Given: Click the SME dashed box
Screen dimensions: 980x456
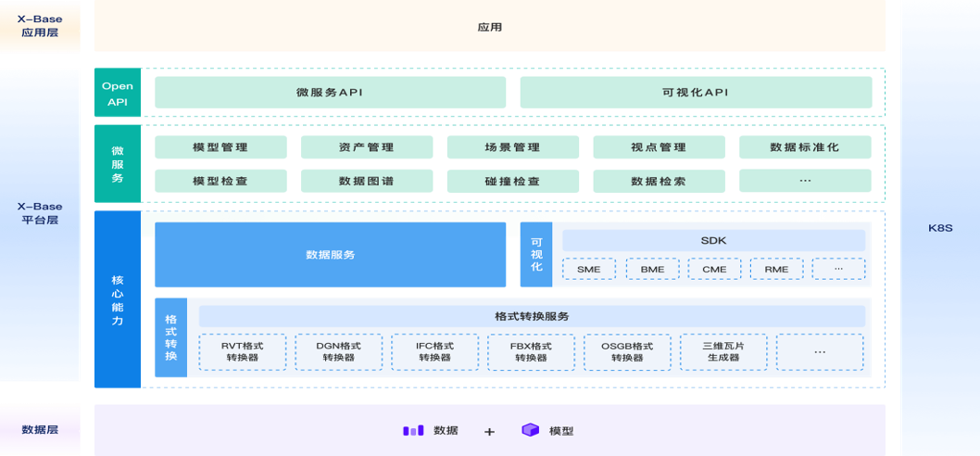Looking at the screenshot, I should click(x=588, y=270).
